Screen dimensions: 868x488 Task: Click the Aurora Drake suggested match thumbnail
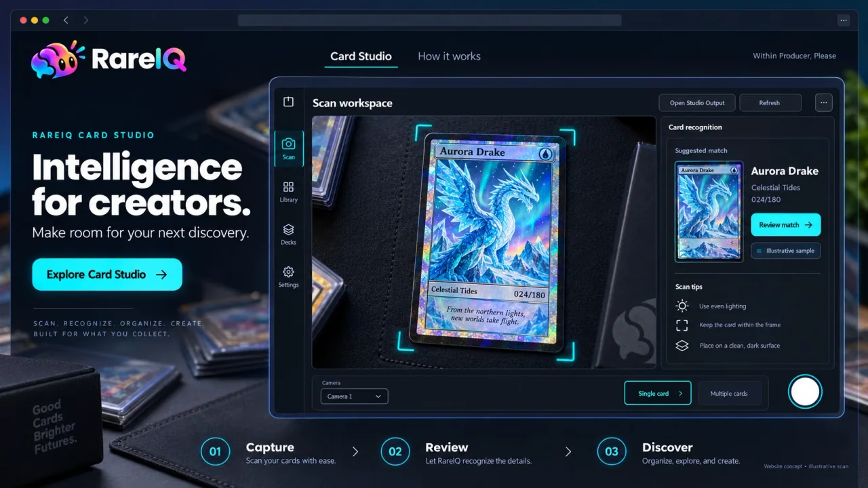[709, 211]
